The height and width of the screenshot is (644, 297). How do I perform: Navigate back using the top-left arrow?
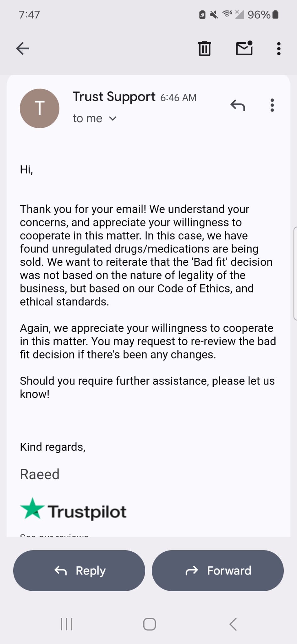click(22, 48)
